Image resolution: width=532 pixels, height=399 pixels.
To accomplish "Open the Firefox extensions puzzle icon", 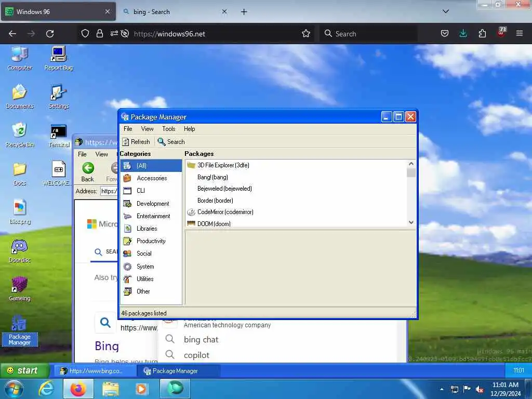I will click(482, 34).
